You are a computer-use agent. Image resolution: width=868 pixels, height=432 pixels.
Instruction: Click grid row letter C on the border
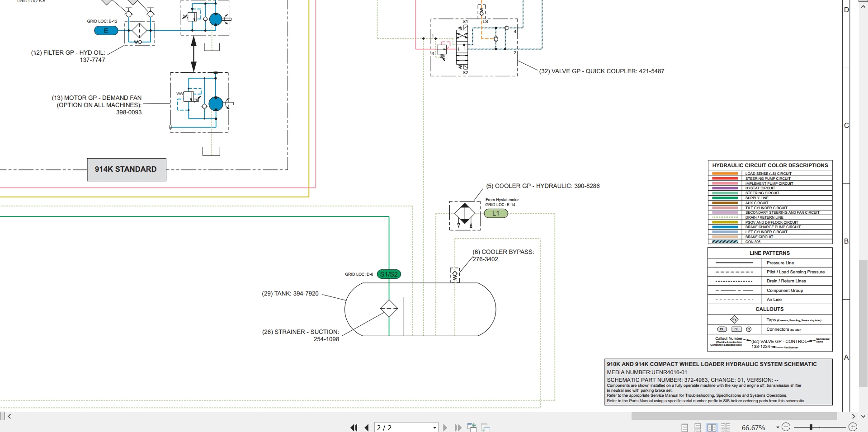(846, 126)
